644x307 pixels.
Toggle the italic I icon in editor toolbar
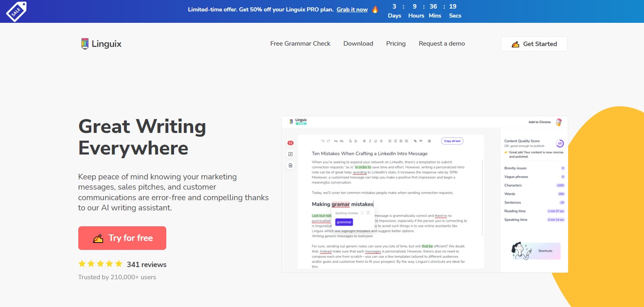coord(370,141)
